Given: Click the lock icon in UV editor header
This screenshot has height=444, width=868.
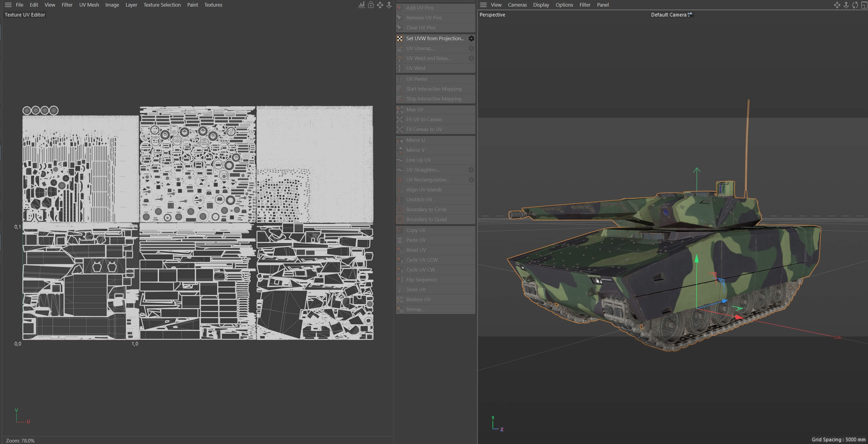Looking at the screenshot, I should [x=371, y=5].
